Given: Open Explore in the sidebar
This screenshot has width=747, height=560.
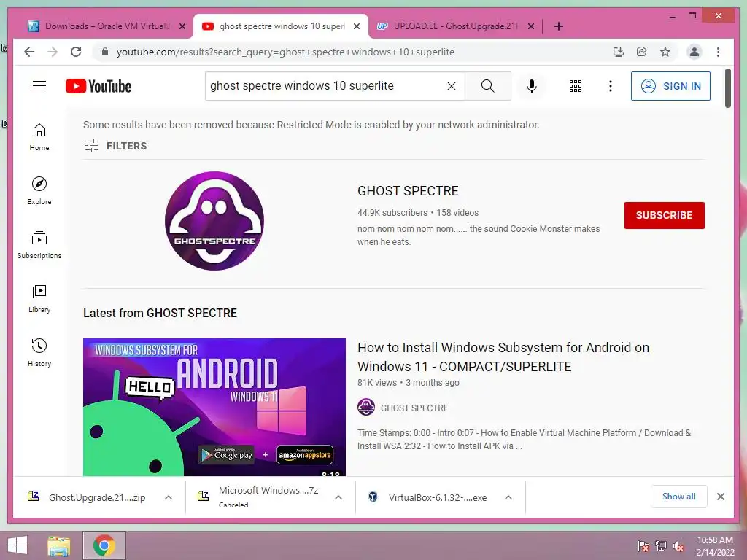Looking at the screenshot, I should [39, 191].
